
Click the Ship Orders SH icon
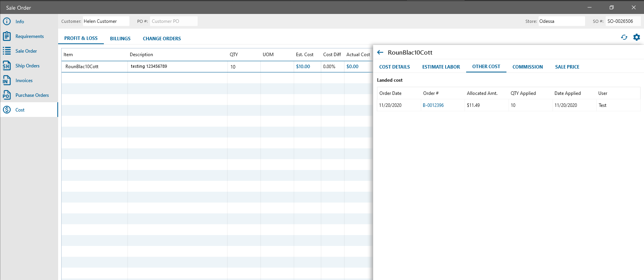7,65
